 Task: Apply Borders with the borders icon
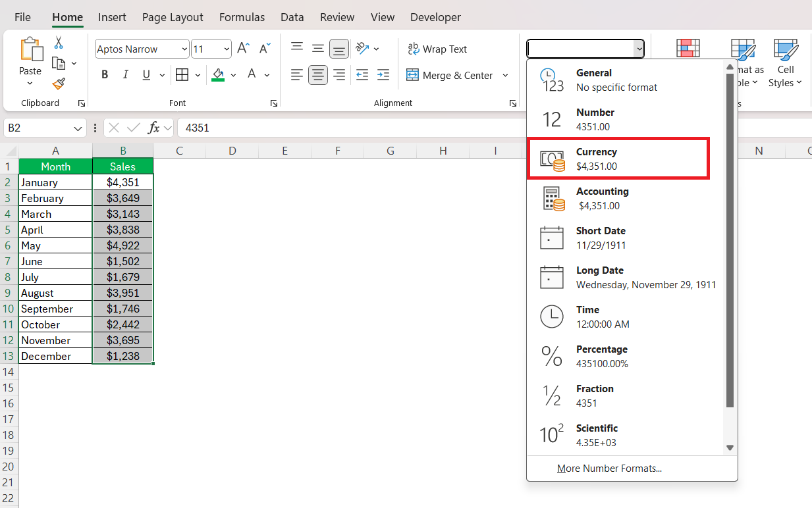182,75
